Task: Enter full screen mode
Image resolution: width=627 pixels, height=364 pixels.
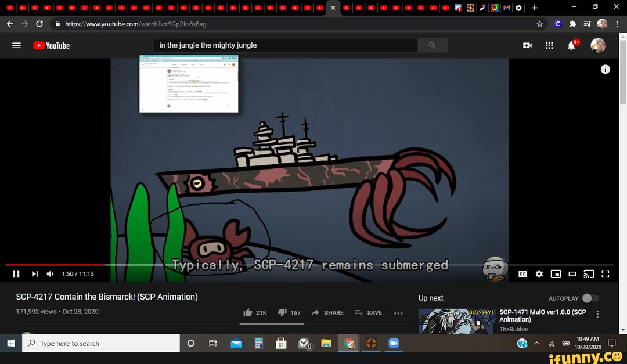Action: tap(606, 274)
